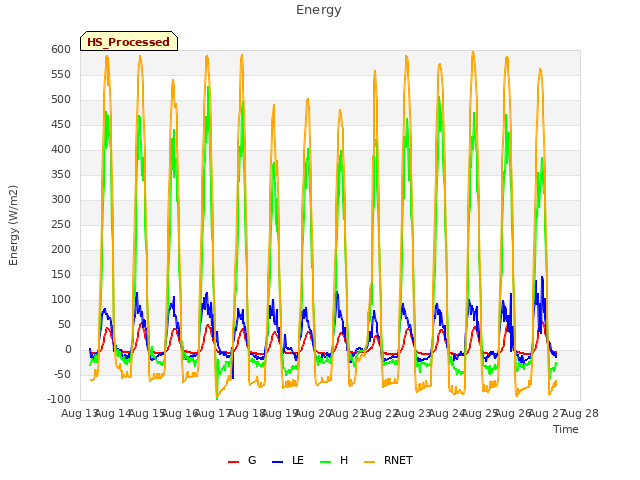This screenshot has height=480, width=640.
Task: Click the 450 y-axis tick value
Action: [61, 124]
